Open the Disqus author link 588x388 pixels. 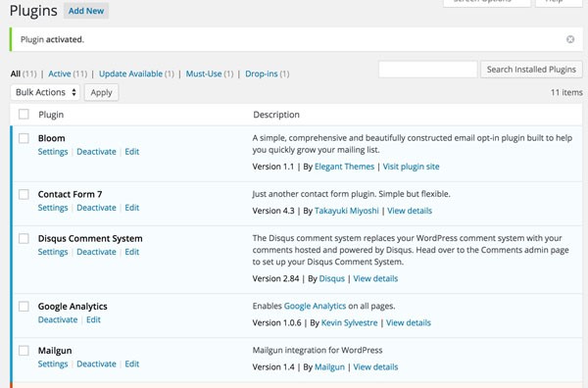pyautogui.click(x=331, y=278)
